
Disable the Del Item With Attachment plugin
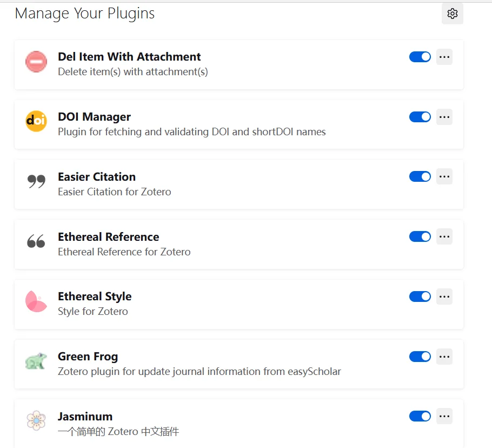[x=420, y=57]
